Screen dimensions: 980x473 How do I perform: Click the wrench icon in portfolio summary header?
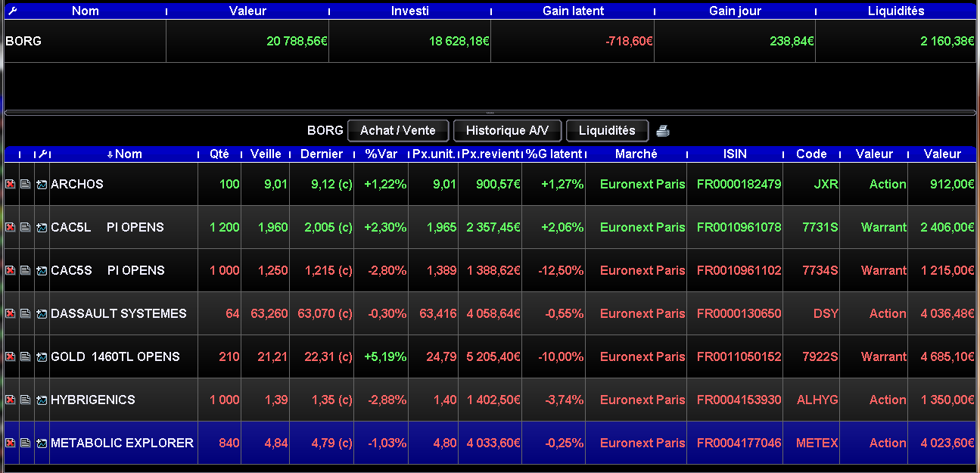[11, 11]
